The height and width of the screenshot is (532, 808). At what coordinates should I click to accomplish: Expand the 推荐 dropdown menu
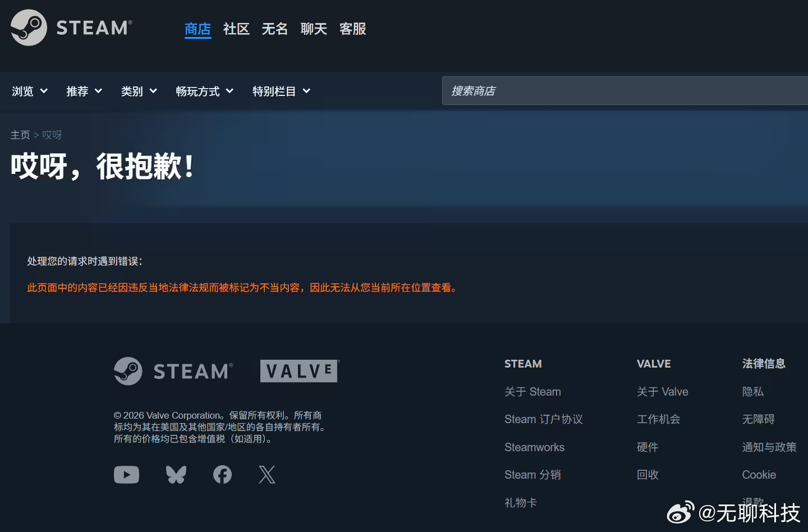[84, 91]
